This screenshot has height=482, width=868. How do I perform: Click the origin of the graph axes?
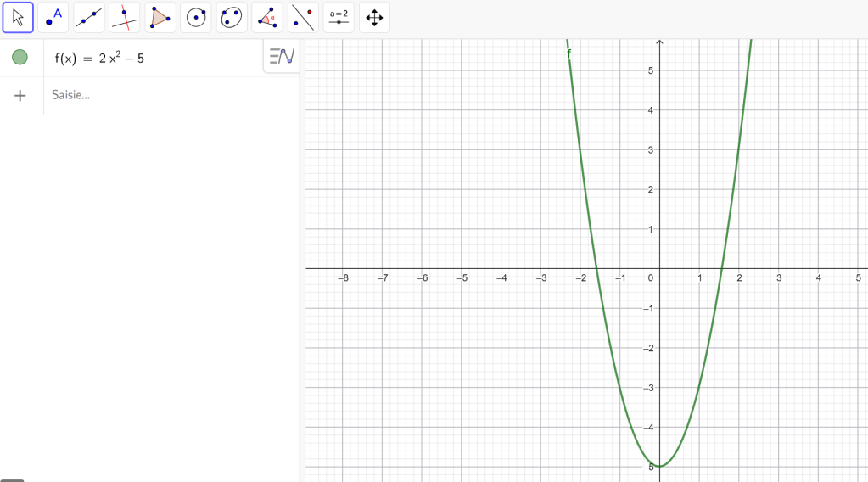click(659, 268)
